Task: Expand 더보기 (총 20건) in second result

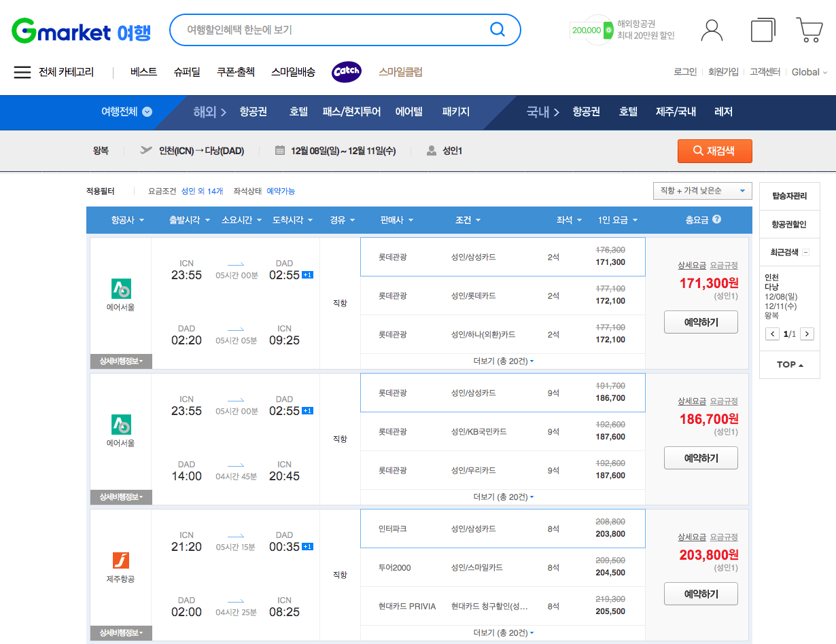Action: [x=503, y=497]
